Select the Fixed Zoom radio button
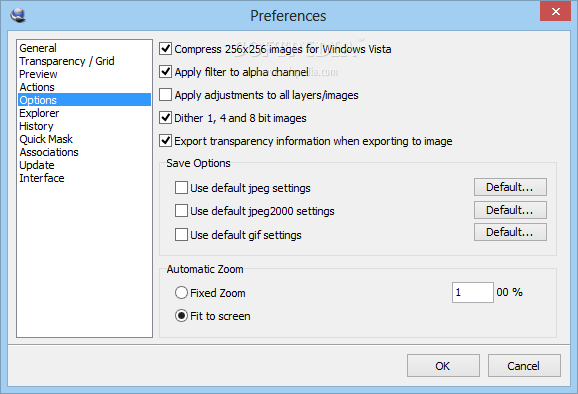Viewport: 578px width, 394px height. click(181, 293)
